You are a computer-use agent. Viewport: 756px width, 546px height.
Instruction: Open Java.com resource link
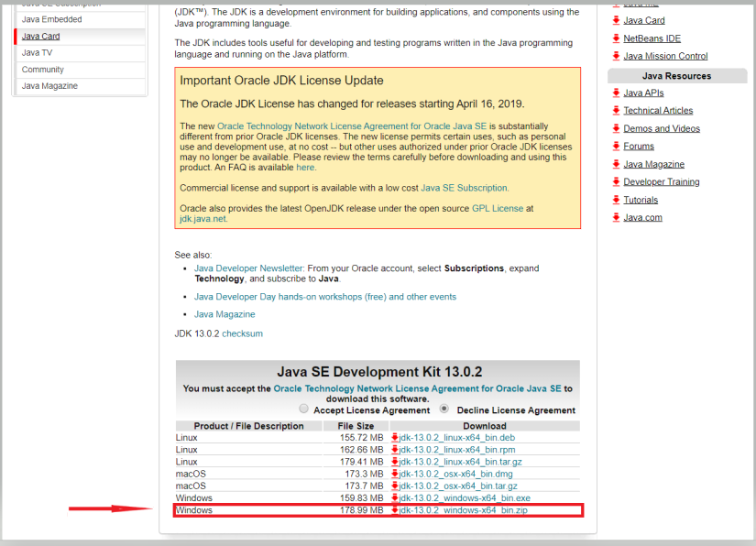coord(642,217)
